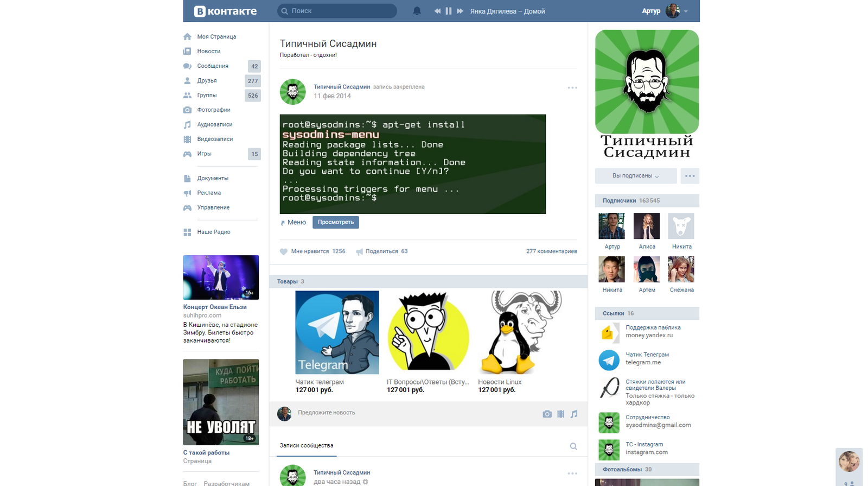Like the pinned post heart icon
The image size is (868, 486).
click(x=284, y=251)
